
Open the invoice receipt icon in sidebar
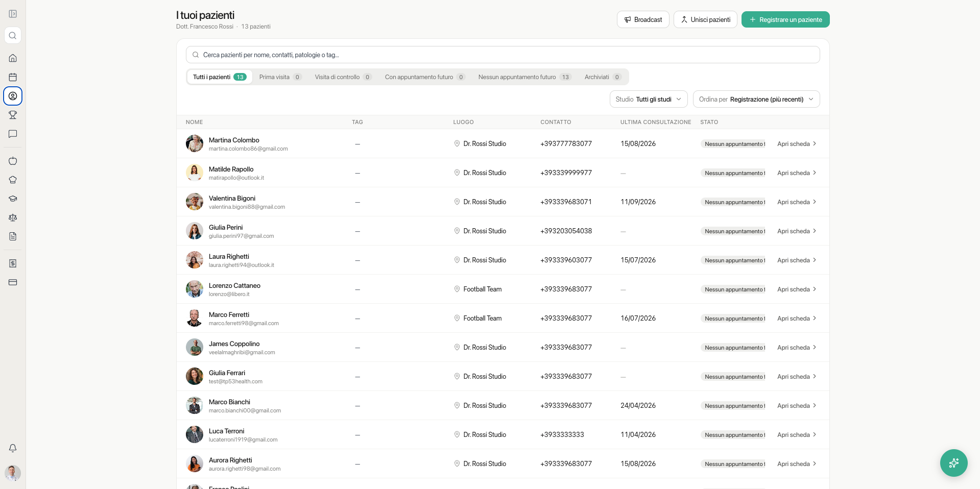(13, 263)
